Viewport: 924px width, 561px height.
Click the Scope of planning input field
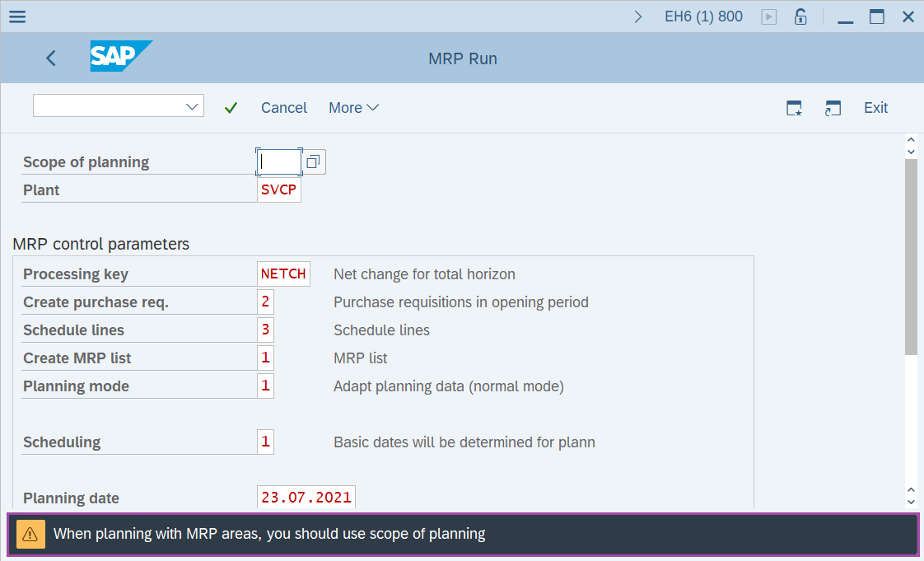tap(279, 161)
